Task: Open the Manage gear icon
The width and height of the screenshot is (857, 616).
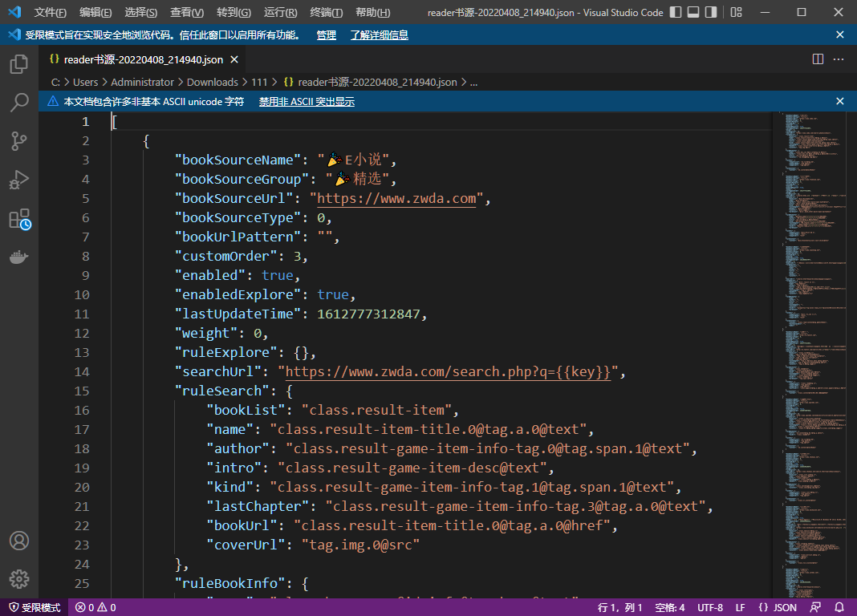Action: (x=19, y=579)
